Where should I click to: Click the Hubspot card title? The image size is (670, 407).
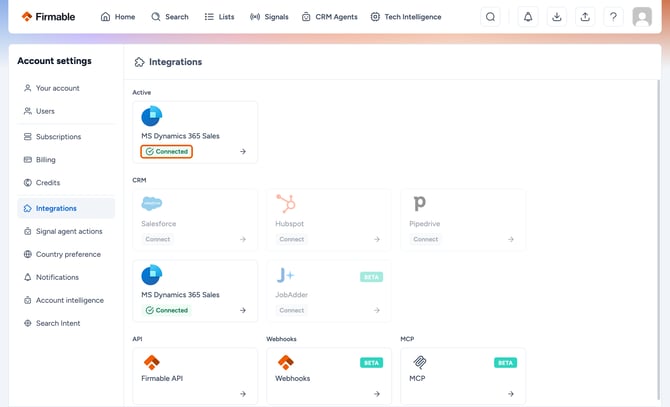(289, 224)
